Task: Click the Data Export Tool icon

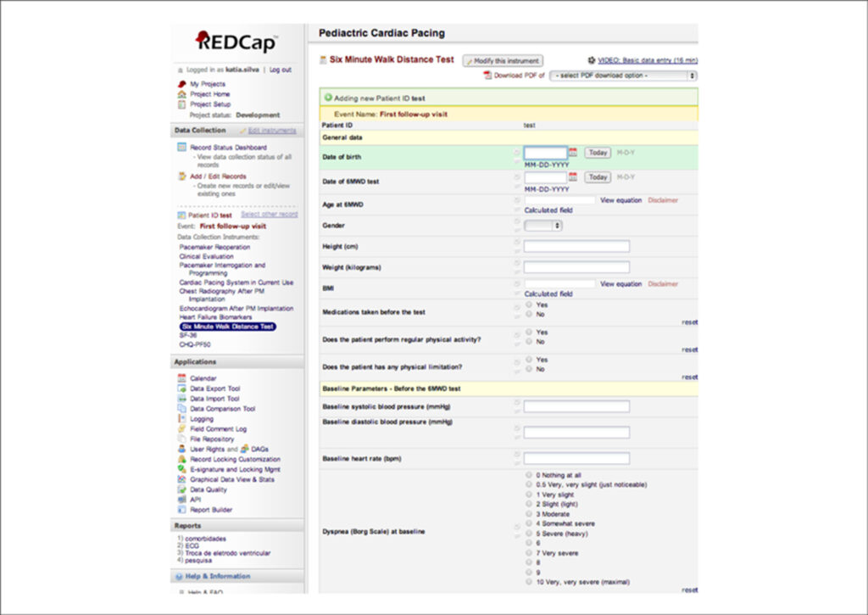Action: pos(181,389)
